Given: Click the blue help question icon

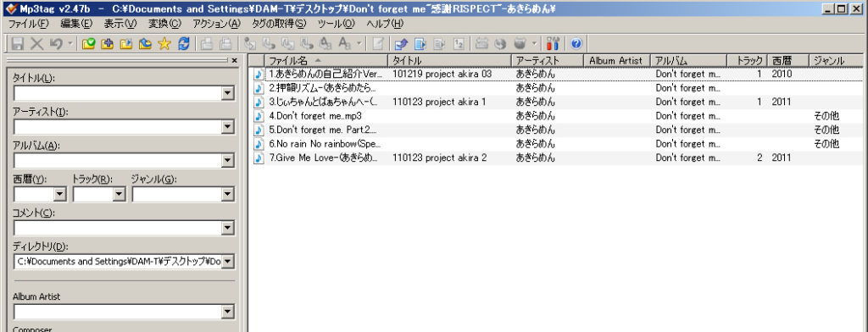Looking at the screenshot, I should (x=576, y=43).
